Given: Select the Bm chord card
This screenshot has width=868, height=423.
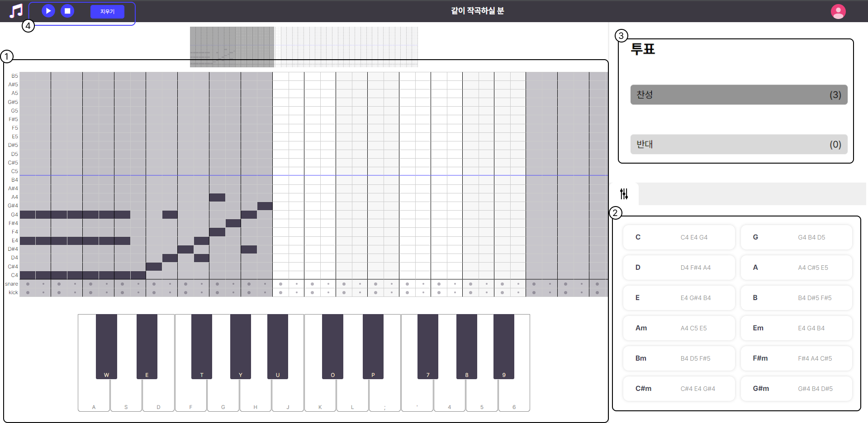Looking at the screenshot, I should tap(679, 358).
